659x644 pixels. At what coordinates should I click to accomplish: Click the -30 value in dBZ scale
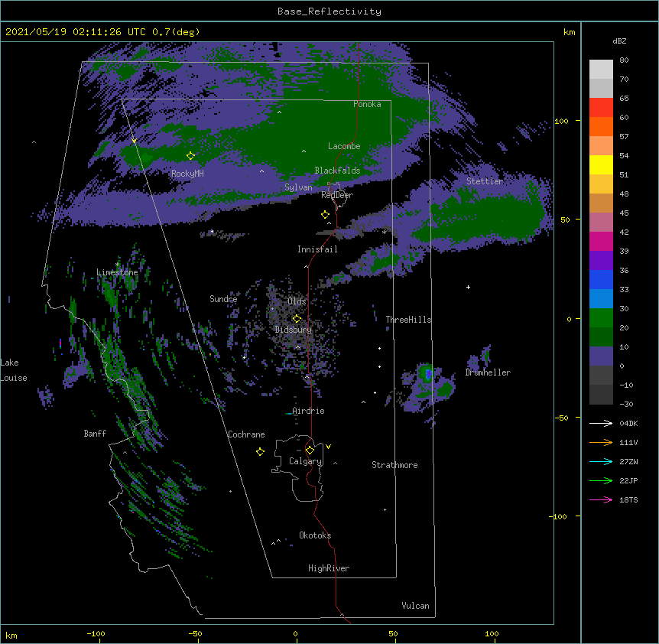pos(626,404)
